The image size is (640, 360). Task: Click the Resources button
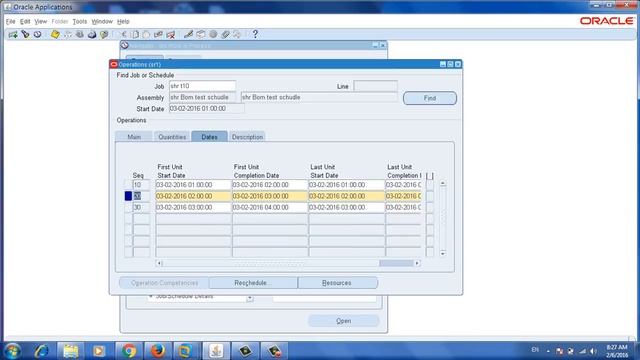(338, 283)
